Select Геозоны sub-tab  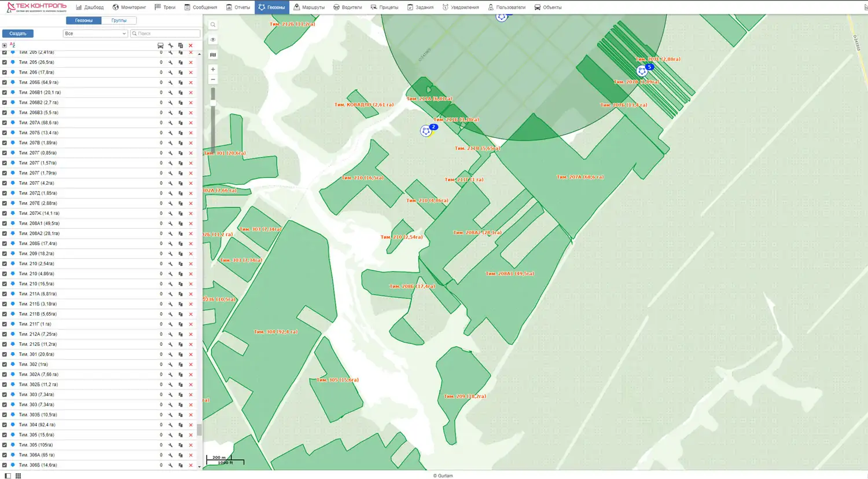click(83, 20)
